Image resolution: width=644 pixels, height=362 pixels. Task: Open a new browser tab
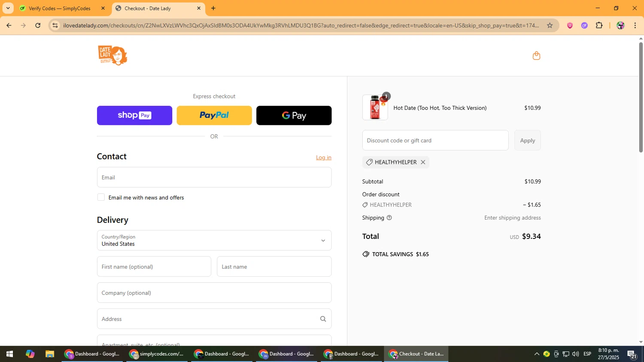[x=213, y=8]
